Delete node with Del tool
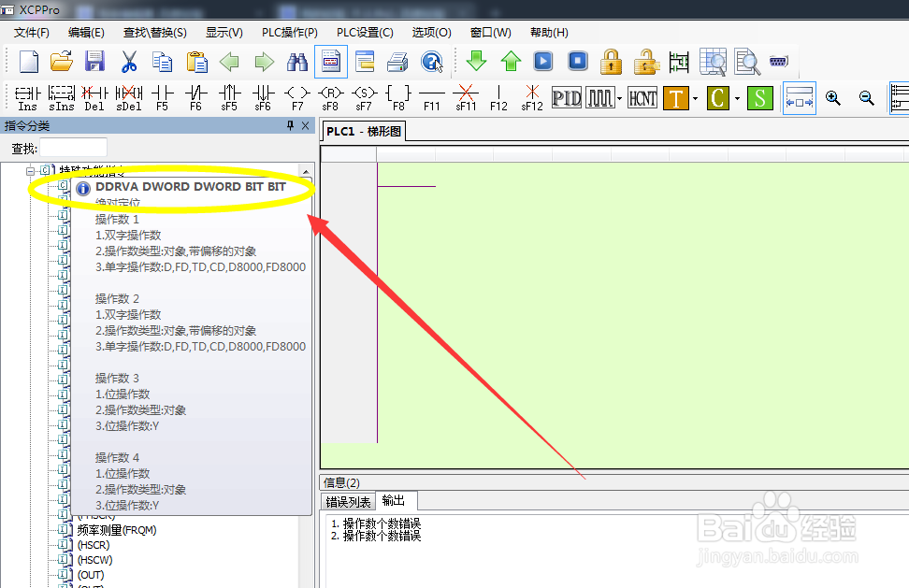Screen dimensions: 909x588 point(94,98)
